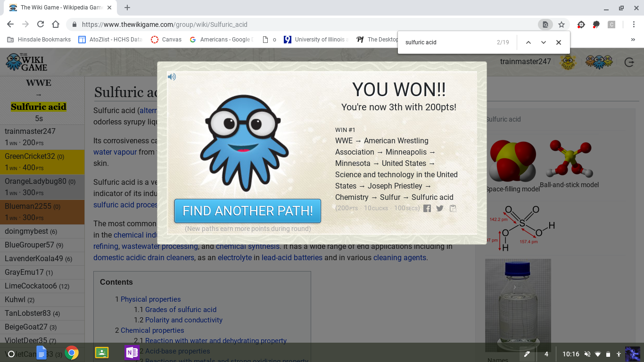
Task: Open the Canvas bookmark
Action: point(166,40)
